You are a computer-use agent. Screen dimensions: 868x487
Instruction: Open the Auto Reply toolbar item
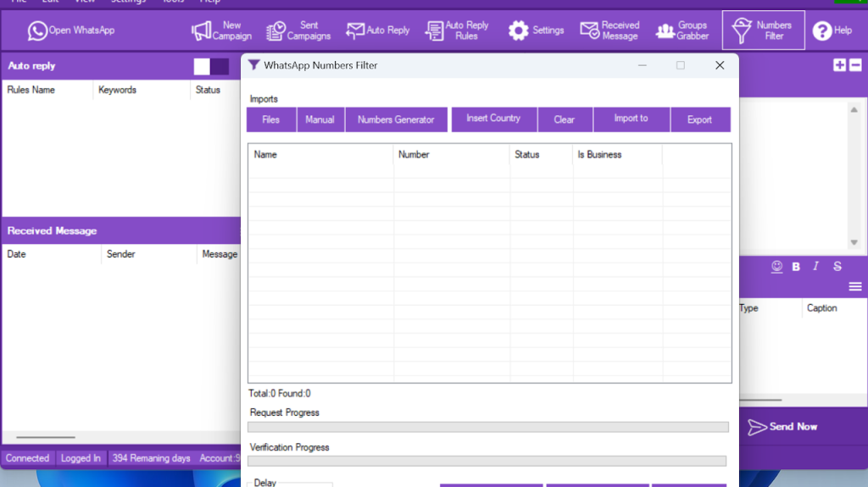[x=378, y=30]
